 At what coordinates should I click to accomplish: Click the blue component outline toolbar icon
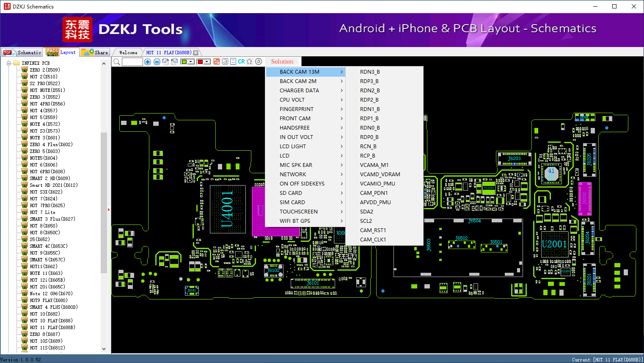click(x=233, y=61)
